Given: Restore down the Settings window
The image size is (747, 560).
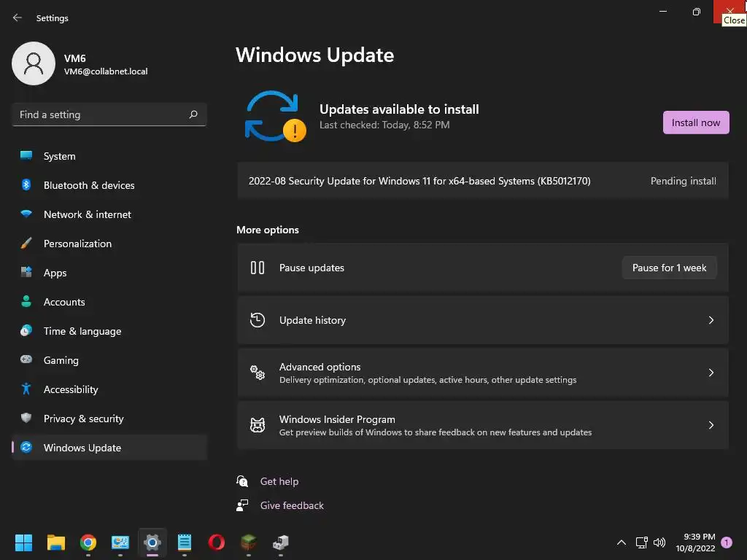Looking at the screenshot, I should (696, 12).
